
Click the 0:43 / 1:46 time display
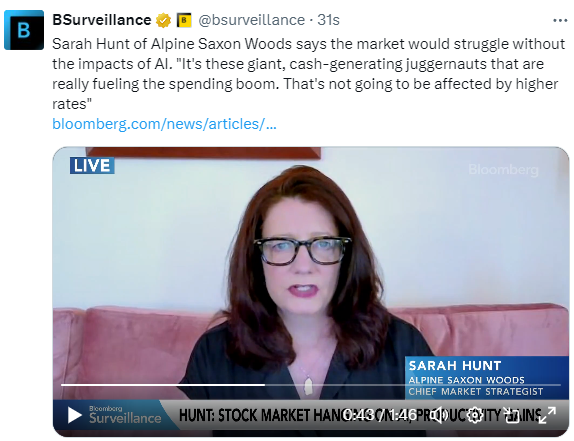point(380,415)
